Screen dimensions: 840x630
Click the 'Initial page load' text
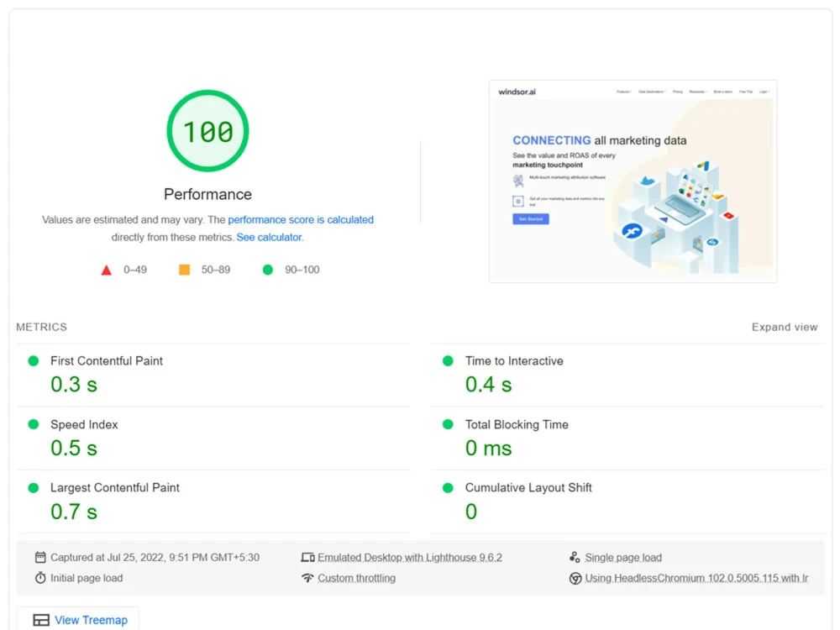87,579
